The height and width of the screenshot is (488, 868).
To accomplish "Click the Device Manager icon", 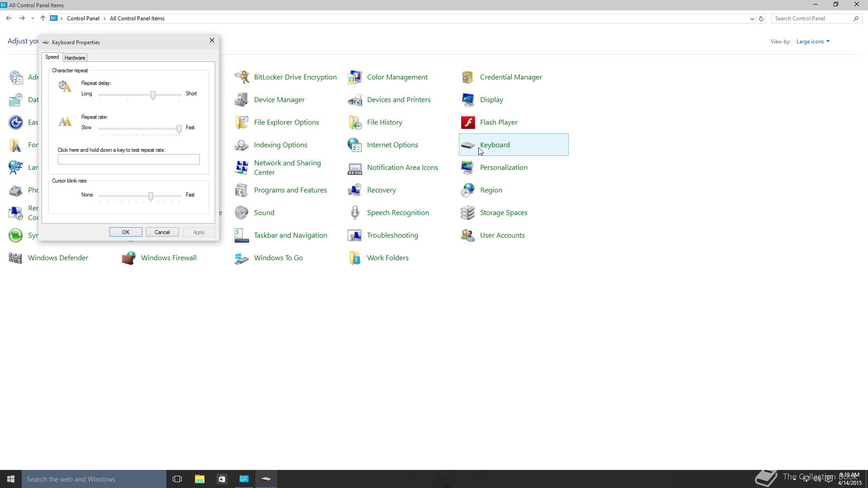I will point(242,100).
